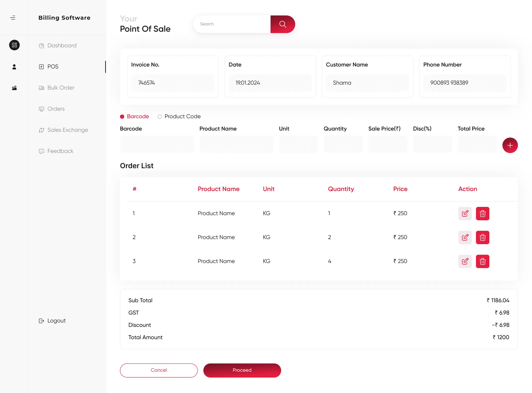The height and width of the screenshot is (393, 532).
Task: Open Feedback in the sidebar
Action: click(56, 151)
